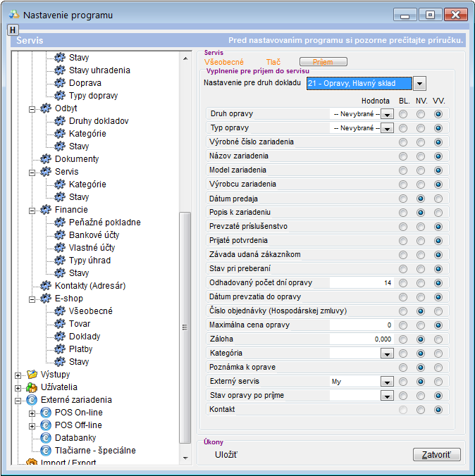
Task: Click the Výstupy folder icon
Action: pos(32,375)
